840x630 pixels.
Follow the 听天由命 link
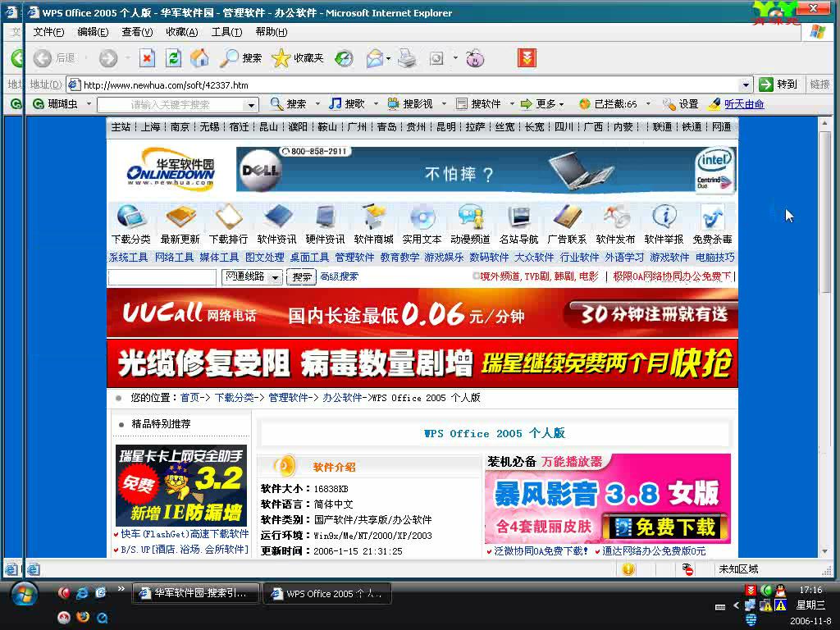click(x=744, y=104)
